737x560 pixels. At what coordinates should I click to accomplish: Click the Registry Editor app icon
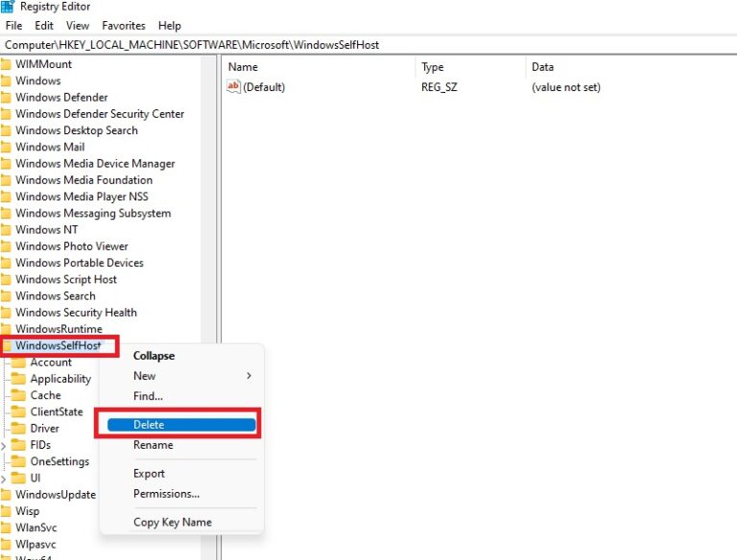pos(8,7)
